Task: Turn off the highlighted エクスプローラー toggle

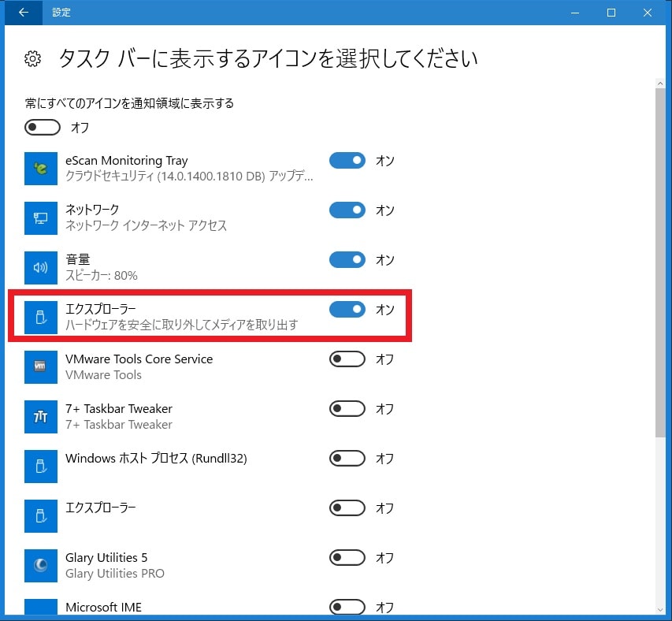Action: tap(347, 310)
